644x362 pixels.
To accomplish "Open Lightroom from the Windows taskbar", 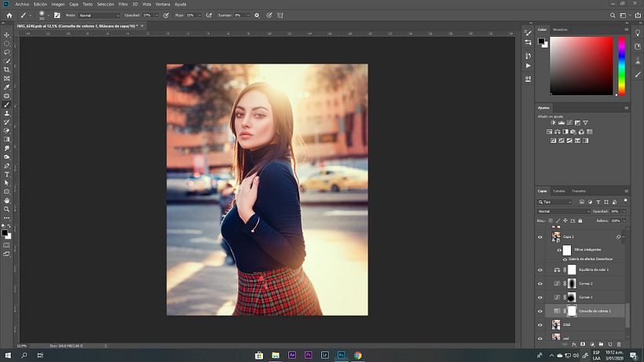I will pos(325,356).
